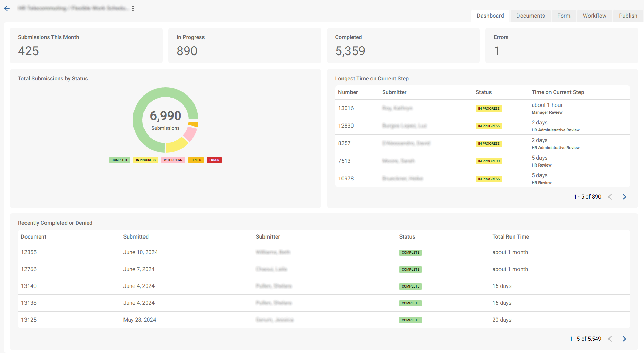Toggle the WITHDRAWN legend chip under the donut chart

173,160
